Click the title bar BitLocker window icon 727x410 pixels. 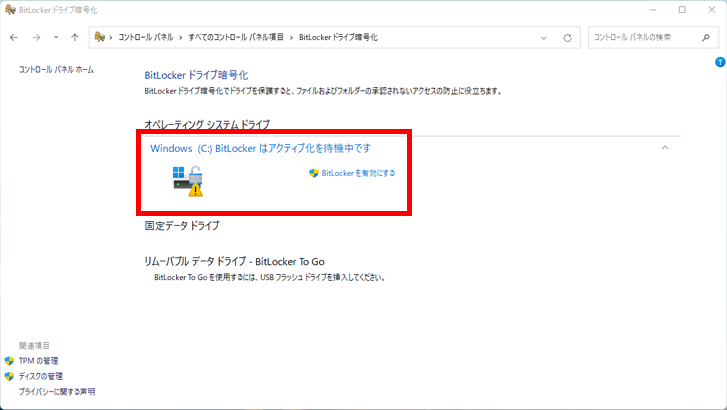click(x=10, y=10)
